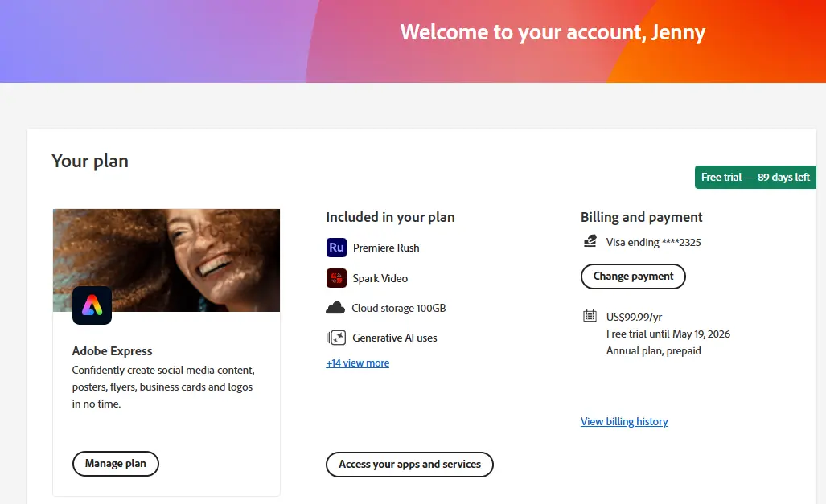This screenshot has width=826, height=504.
Task: Click the Change payment button
Action: click(633, 277)
